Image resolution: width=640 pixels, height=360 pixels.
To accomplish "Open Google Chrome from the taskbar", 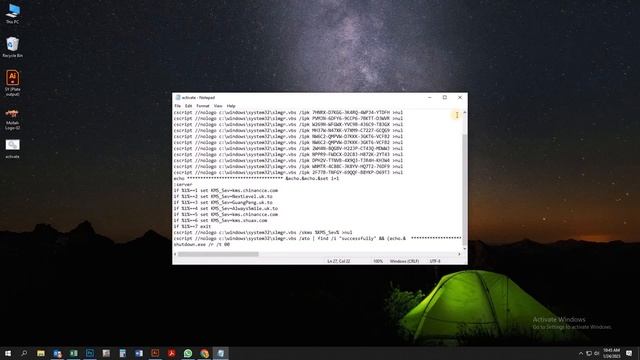I will tap(204, 353).
